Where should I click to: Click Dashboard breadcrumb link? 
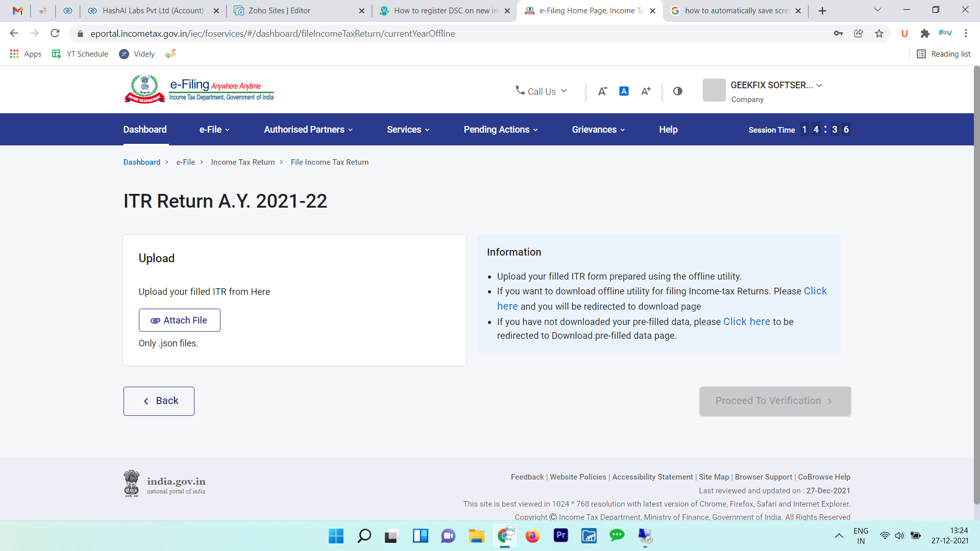coord(142,162)
